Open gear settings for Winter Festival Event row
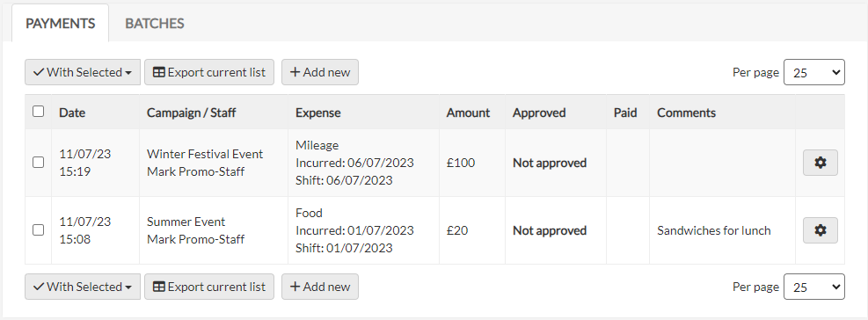 pyautogui.click(x=820, y=163)
